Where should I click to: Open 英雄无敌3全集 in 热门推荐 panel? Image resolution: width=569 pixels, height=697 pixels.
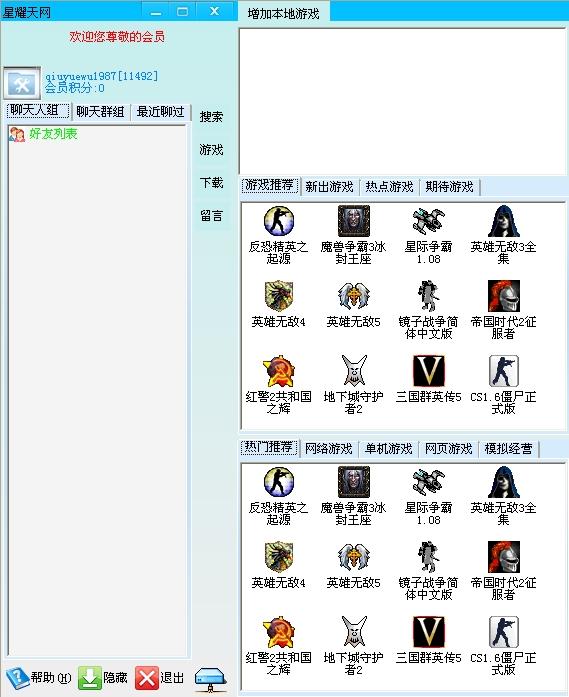503,496
